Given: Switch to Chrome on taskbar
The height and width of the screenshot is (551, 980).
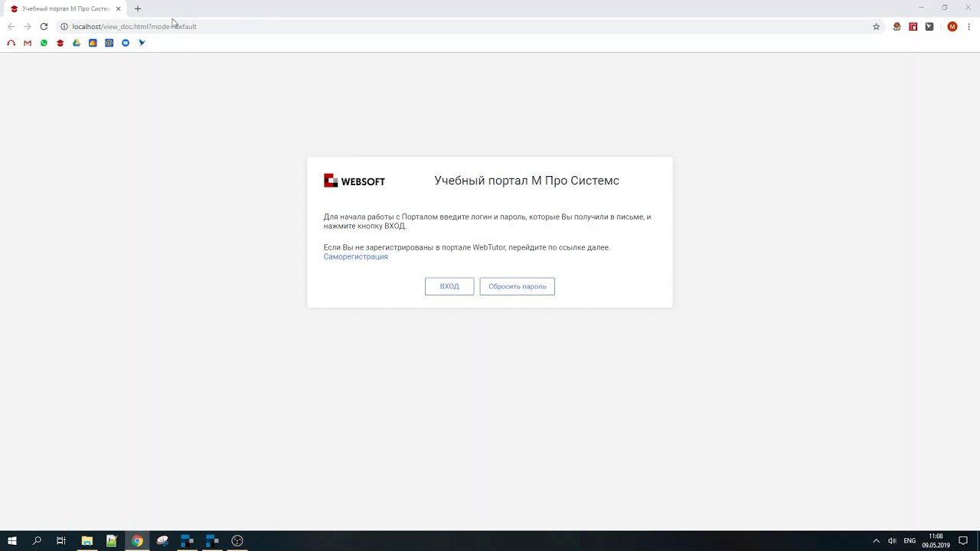Looking at the screenshot, I should coord(137,540).
